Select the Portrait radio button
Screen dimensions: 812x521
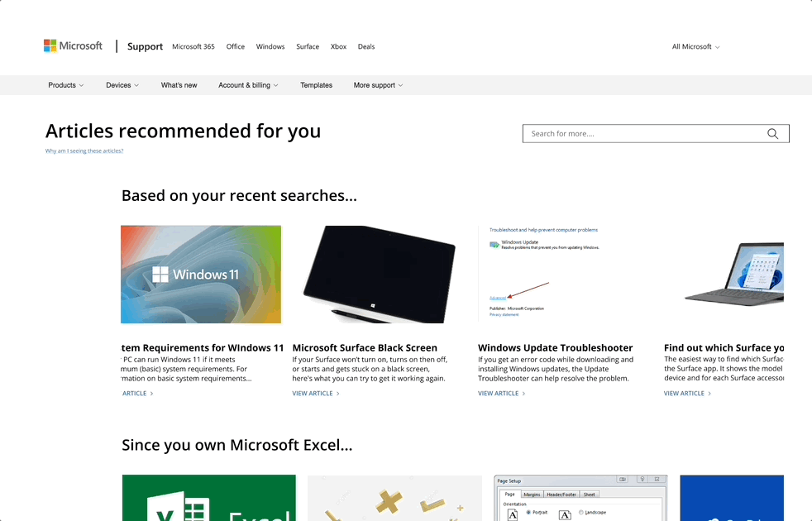tap(529, 513)
